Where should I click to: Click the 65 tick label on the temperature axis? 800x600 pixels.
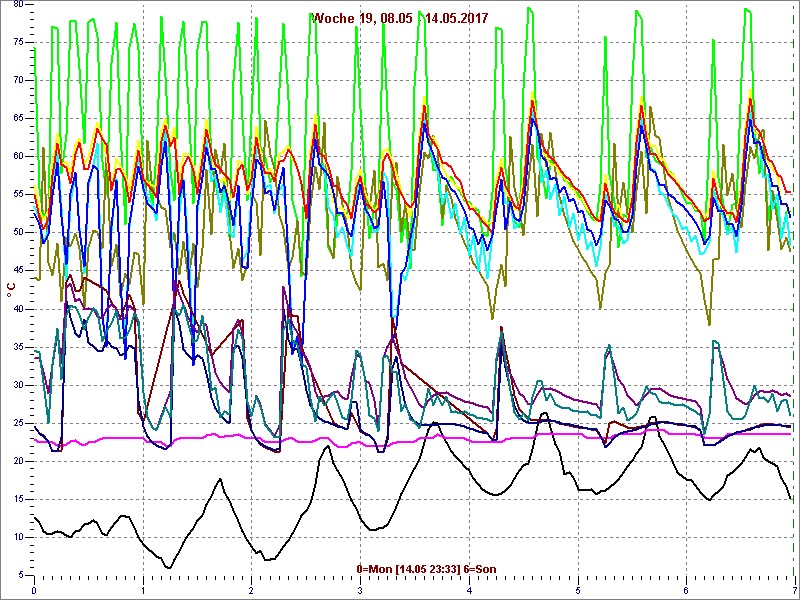(x=18, y=118)
